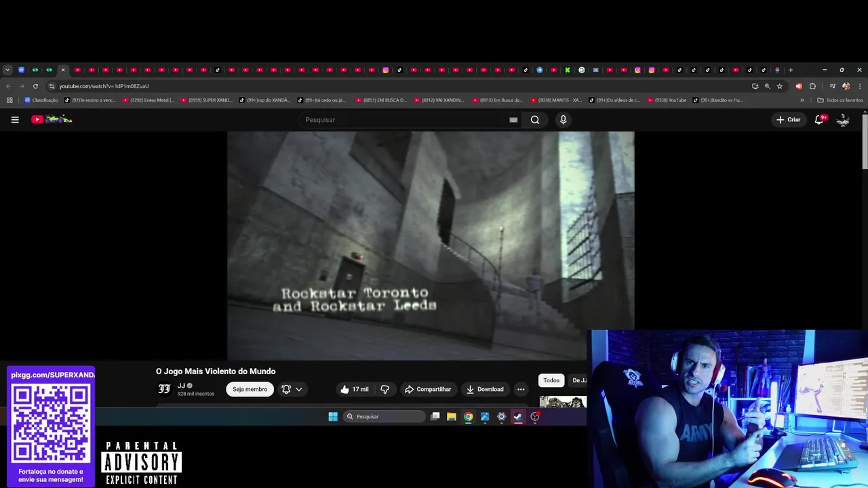
Task: Open the on-screen keyboard icon in search box
Action: (x=513, y=120)
